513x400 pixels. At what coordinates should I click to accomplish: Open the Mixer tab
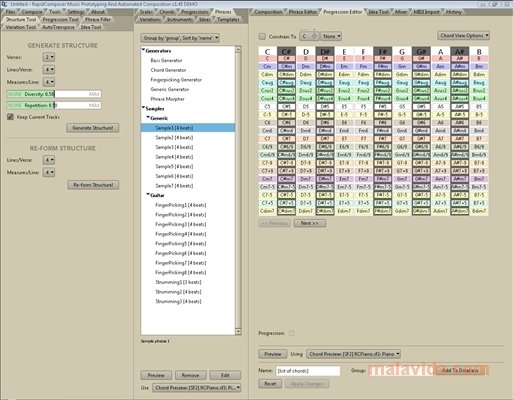coord(401,12)
